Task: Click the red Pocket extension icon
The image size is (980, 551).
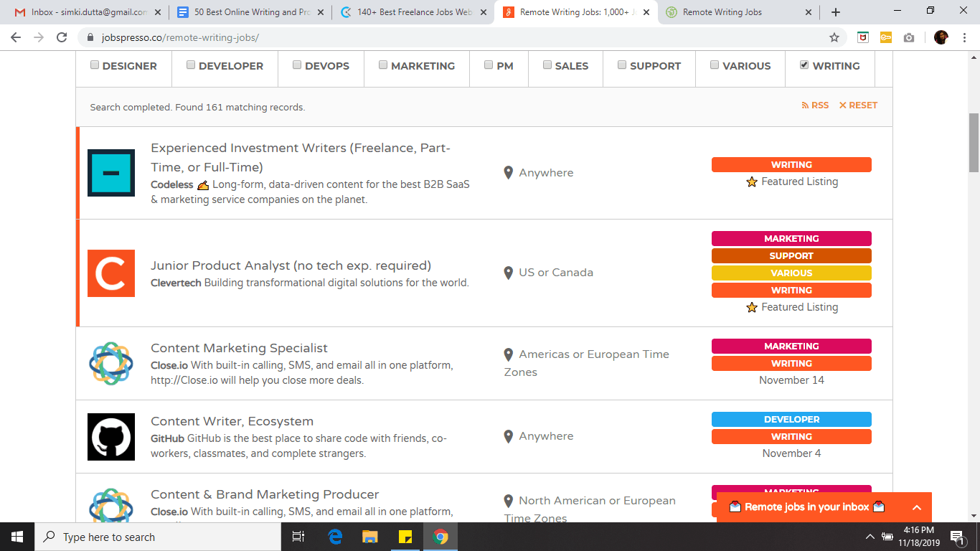Action: click(x=863, y=37)
